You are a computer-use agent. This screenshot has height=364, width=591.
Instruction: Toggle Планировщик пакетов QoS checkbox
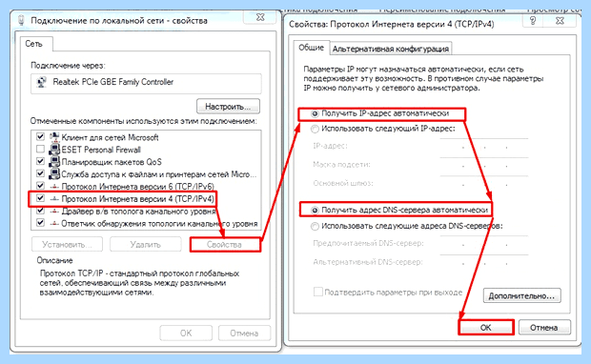[x=40, y=161]
